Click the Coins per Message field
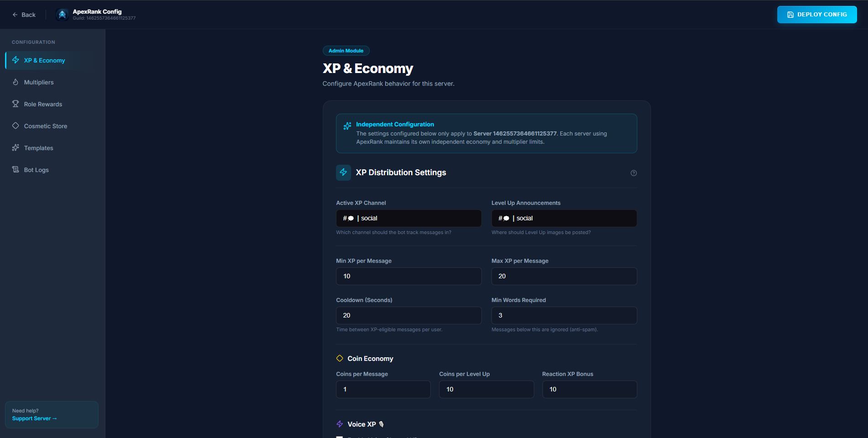 coord(383,389)
